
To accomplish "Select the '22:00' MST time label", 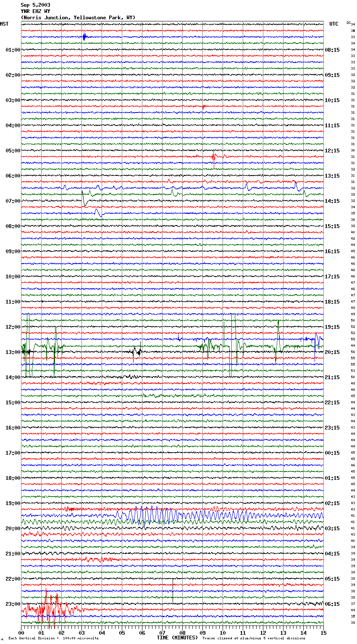I will 13,579.
